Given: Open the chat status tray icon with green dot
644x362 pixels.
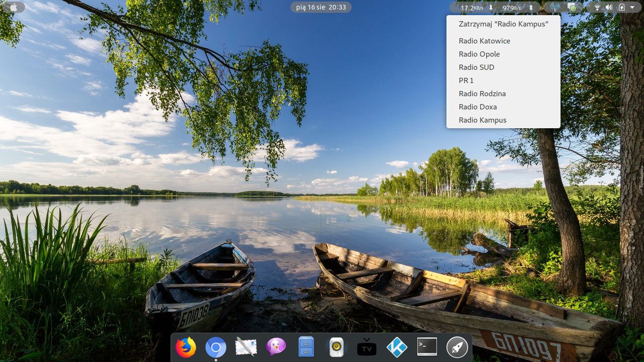Looking at the screenshot, I should [572, 8].
